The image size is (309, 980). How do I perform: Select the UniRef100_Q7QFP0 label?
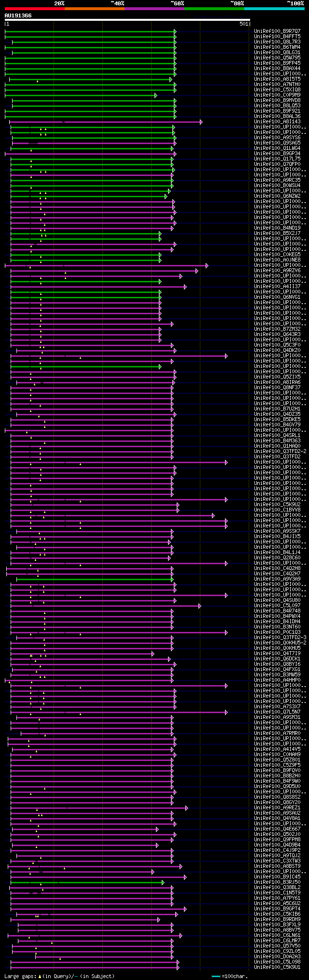tap(277, 164)
